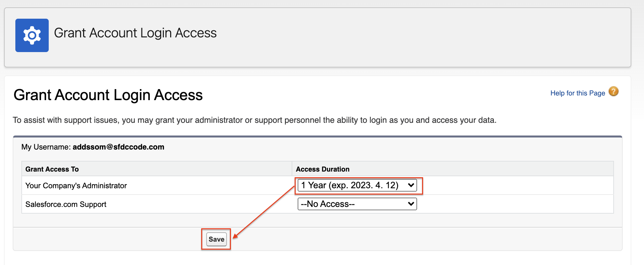Select the Your Company's Administrator row label
The height and width of the screenshot is (265, 644).
[76, 186]
